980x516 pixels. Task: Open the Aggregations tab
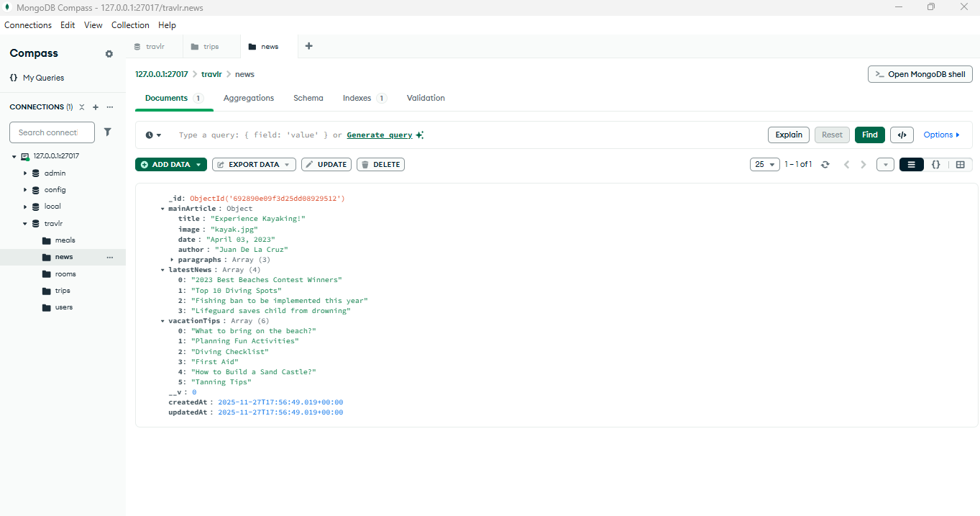tap(248, 98)
